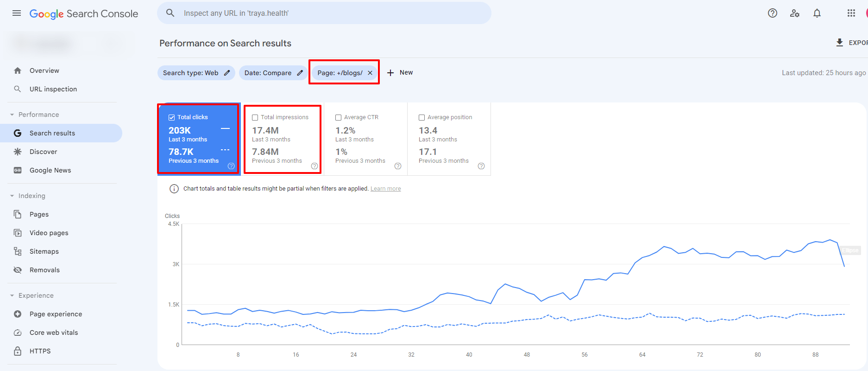This screenshot has width=868, height=371.
Task: Click the help icon in Average position card
Action: point(481,166)
